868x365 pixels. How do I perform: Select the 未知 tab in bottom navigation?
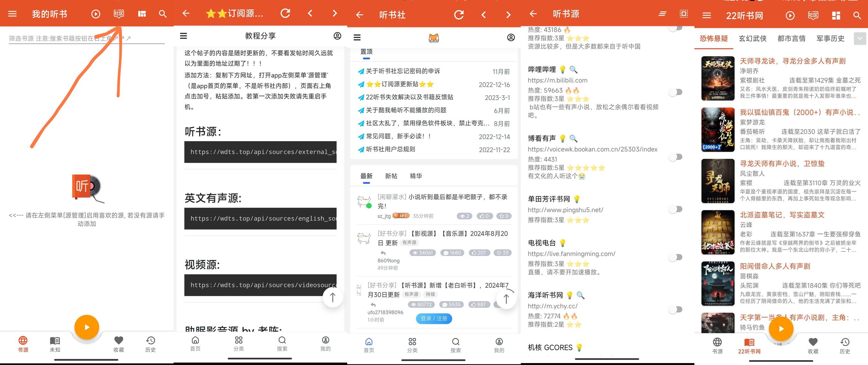click(55, 344)
